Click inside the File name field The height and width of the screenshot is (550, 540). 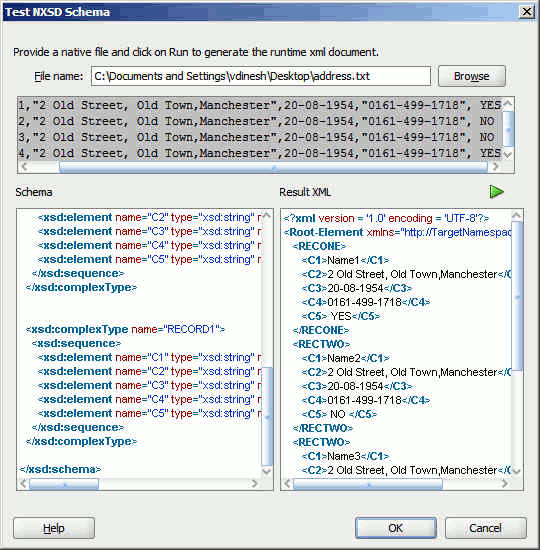tap(261, 76)
